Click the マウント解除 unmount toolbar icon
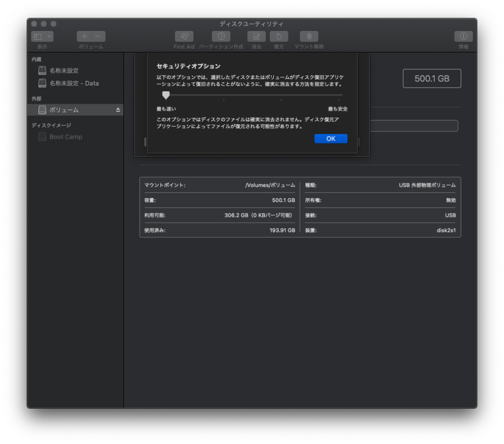 tap(309, 36)
